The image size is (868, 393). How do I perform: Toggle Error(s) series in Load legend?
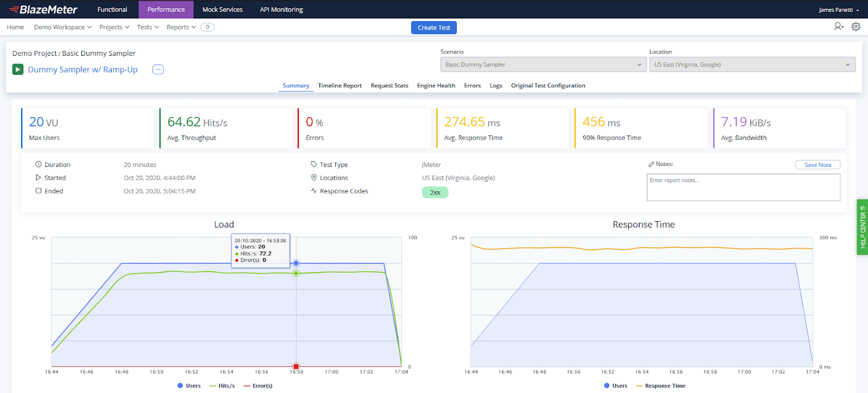coord(258,385)
